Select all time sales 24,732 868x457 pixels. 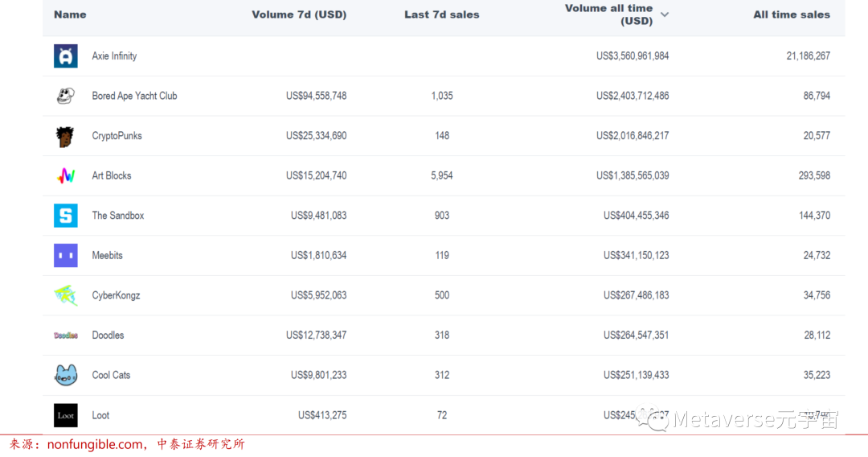[817, 255]
